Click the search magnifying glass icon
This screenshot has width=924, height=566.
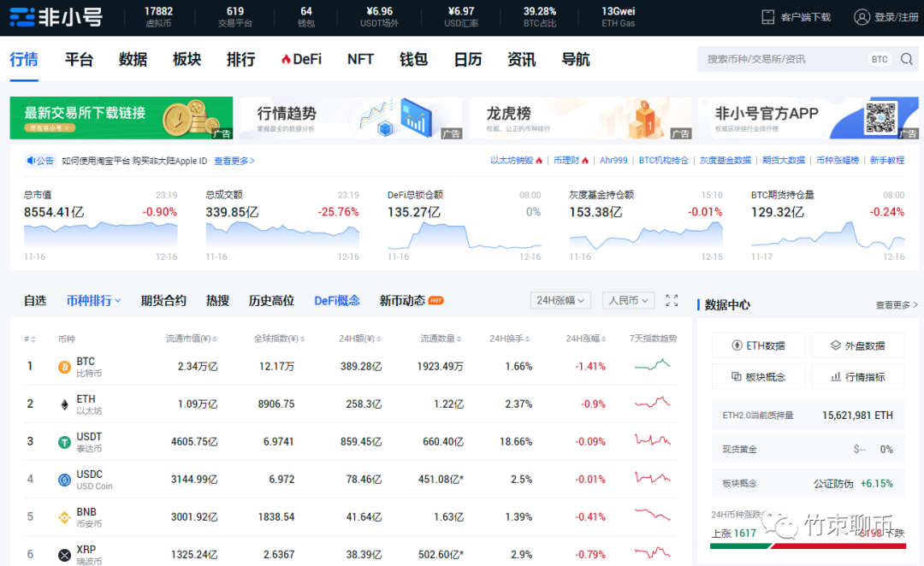[906, 59]
